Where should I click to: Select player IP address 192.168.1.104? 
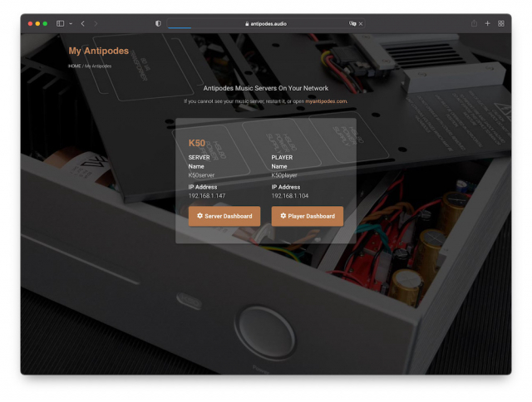pos(290,196)
